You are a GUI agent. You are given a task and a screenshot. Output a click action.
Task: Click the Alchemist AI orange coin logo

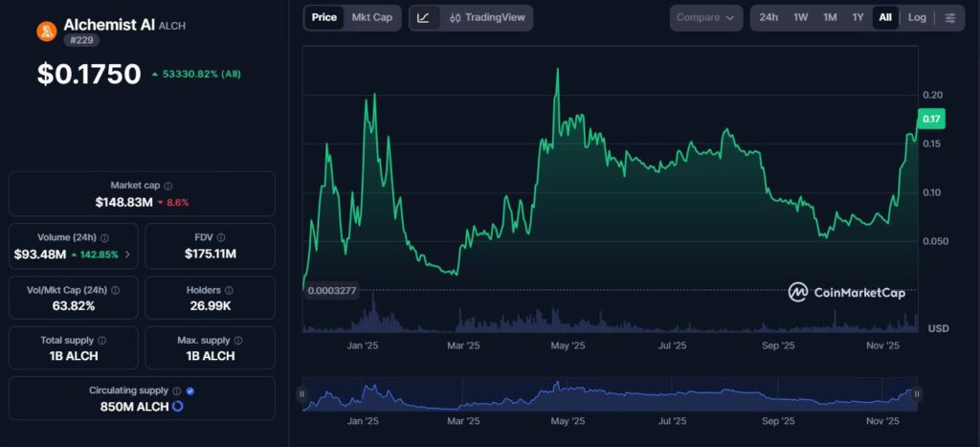[x=47, y=31]
